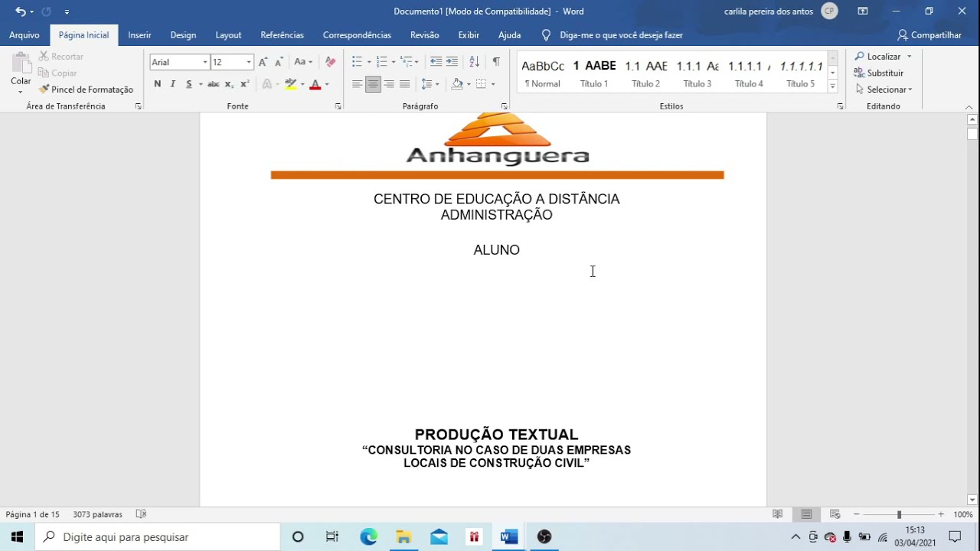Click Substituir to replace text
This screenshot has width=980, height=551.
pyautogui.click(x=878, y=73)
